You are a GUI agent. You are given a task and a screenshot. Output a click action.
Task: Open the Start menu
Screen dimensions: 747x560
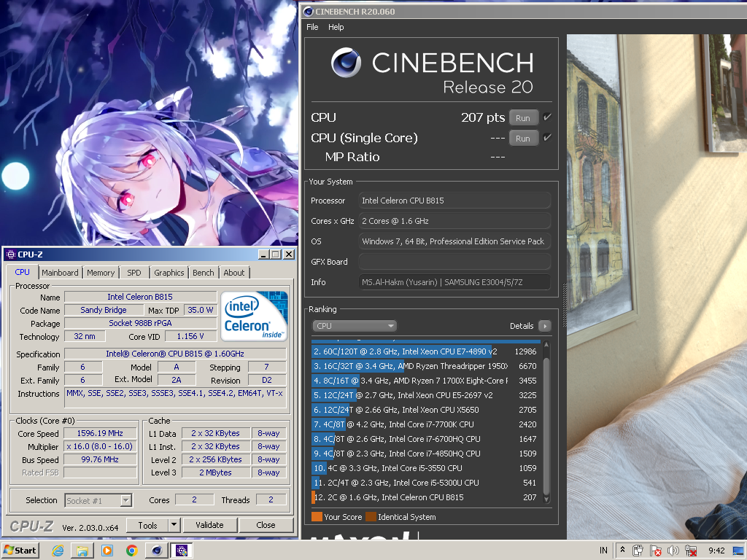pos(20,551)
